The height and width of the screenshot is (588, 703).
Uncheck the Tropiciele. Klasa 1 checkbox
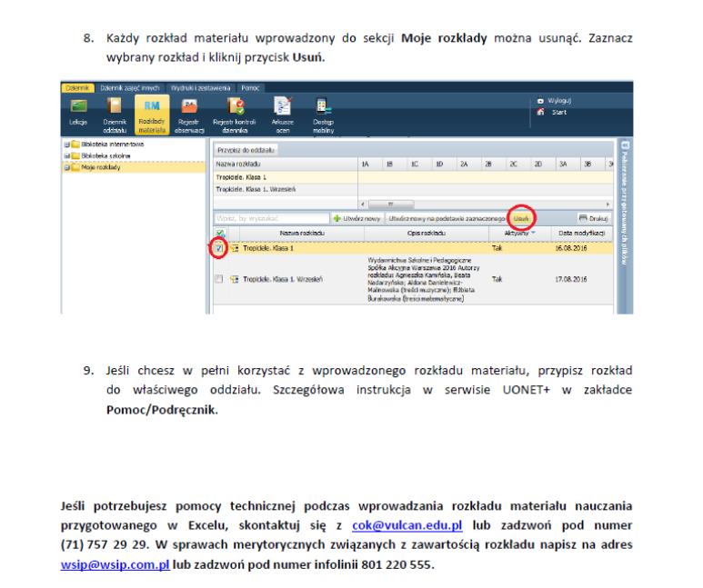click(219, 248)
